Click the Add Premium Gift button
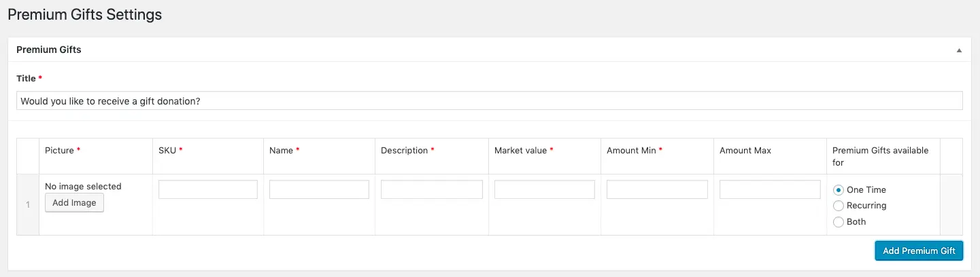Viewport: 980px width, 277px height. [919, 251]
